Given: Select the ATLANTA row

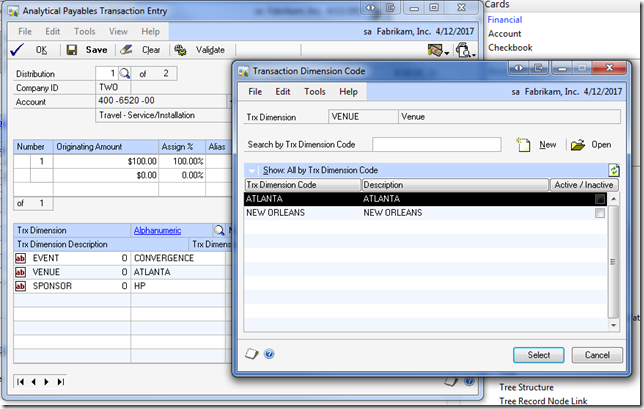Looking at the screenshot, I should click(425, 199).
